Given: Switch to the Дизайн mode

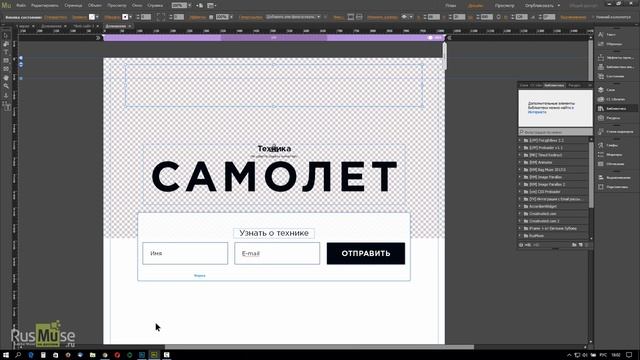Looking at the screenshot, I should pyautogui.click(x=475, y=6).
